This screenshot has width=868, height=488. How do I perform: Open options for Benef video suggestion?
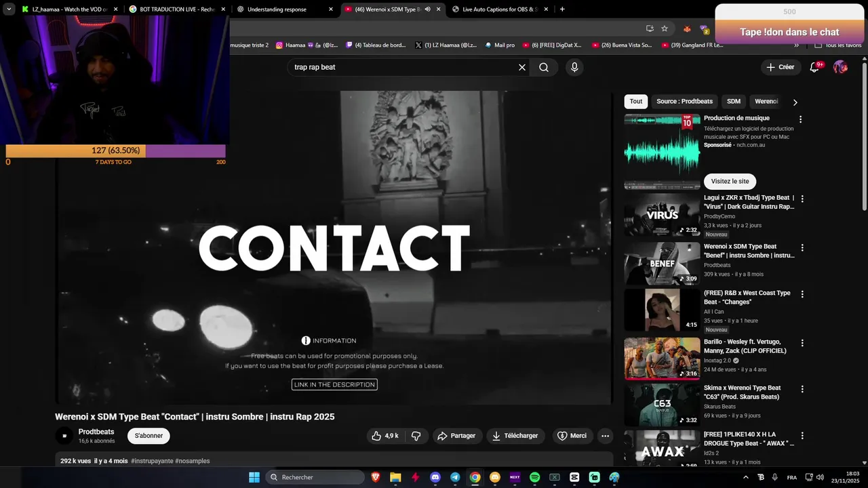coord(802,248)
